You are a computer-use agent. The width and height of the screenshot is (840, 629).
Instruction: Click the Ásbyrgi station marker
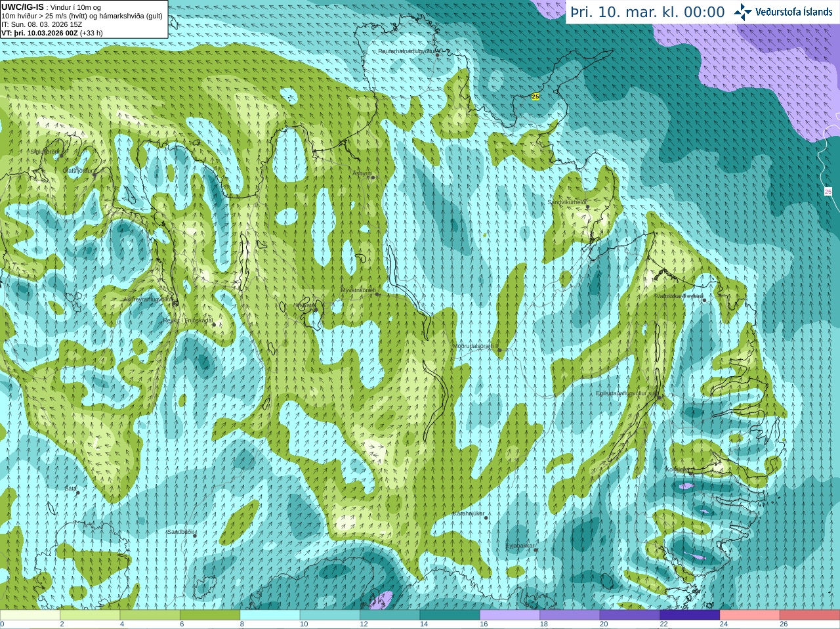[x=373, y=177]
